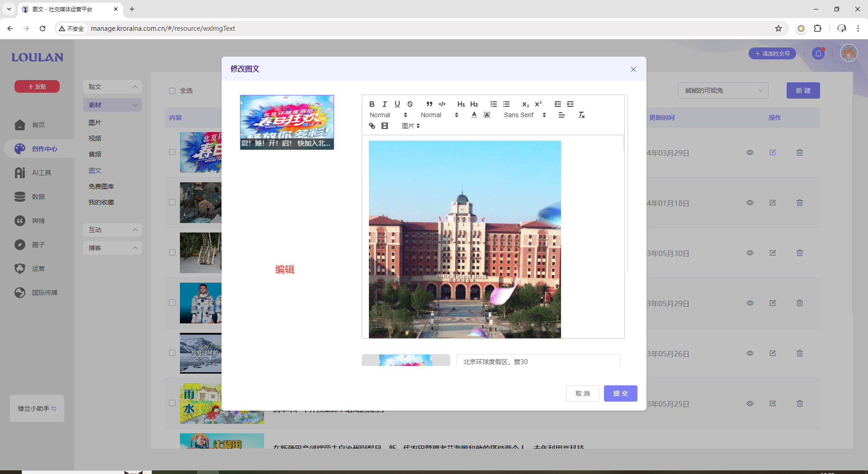
Task: Apply Heading 1 style
Action: coord(461,104)
